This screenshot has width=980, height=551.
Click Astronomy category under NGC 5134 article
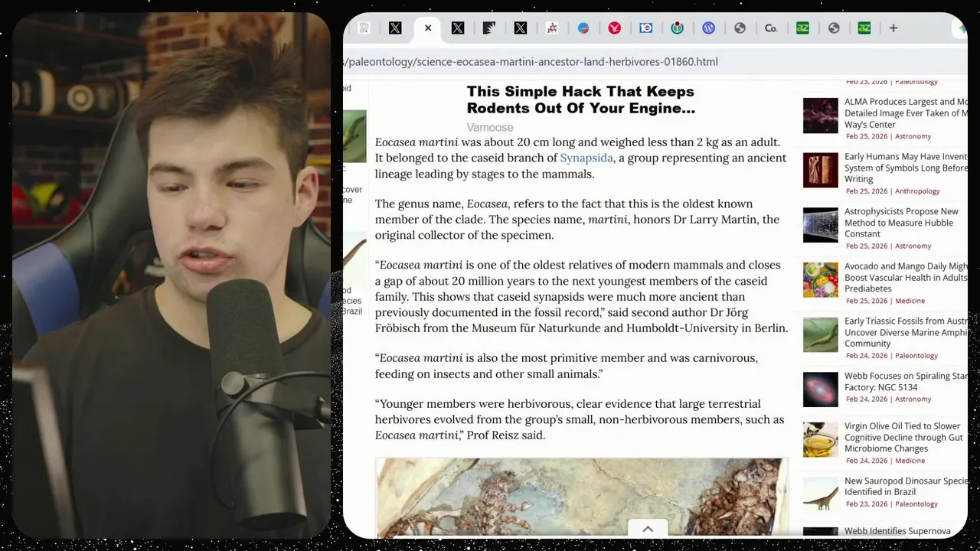click(913, 399)
